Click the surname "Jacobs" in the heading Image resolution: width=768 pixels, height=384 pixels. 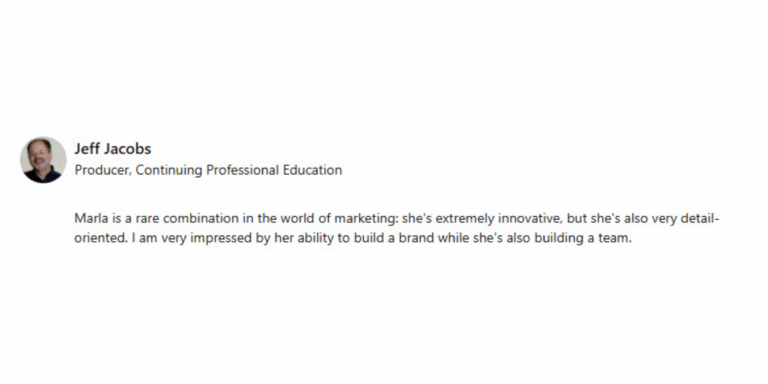pyautogui.click(x=128, y=149)
